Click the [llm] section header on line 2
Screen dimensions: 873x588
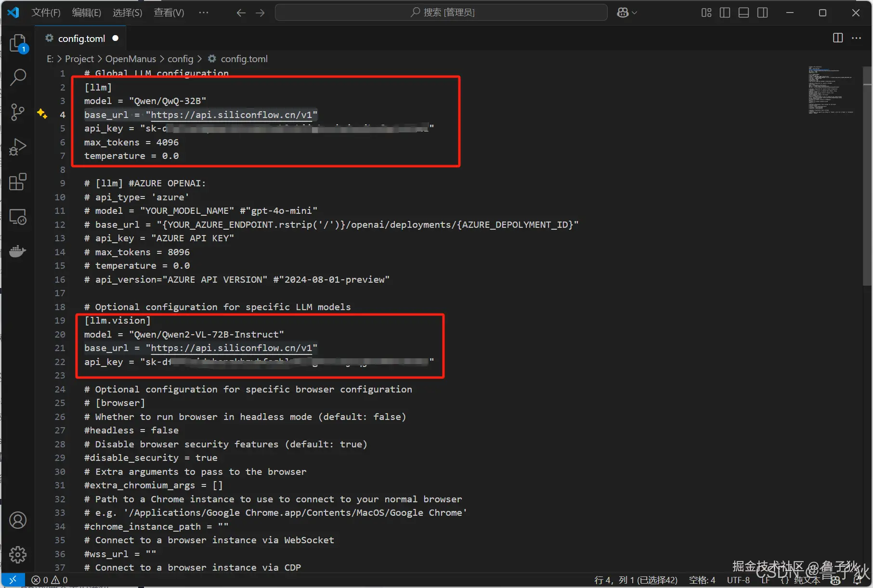pos(98,88)
